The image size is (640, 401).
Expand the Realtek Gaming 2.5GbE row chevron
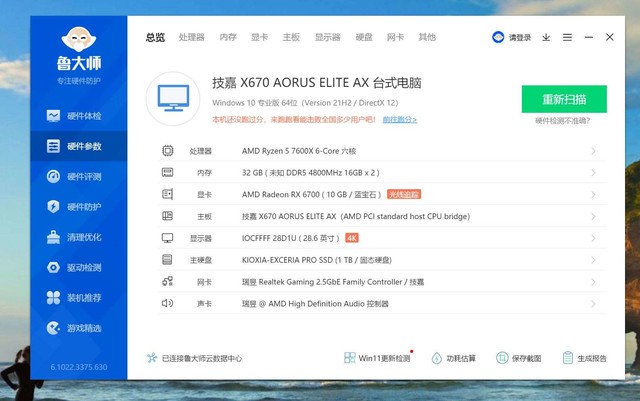tap(593, 282)
